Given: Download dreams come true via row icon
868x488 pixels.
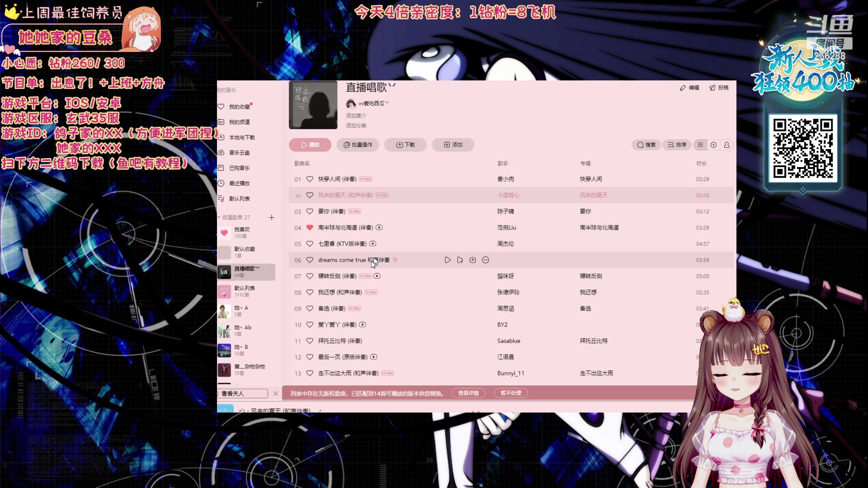Looking at the screenshot, I should tap(472, 260).
